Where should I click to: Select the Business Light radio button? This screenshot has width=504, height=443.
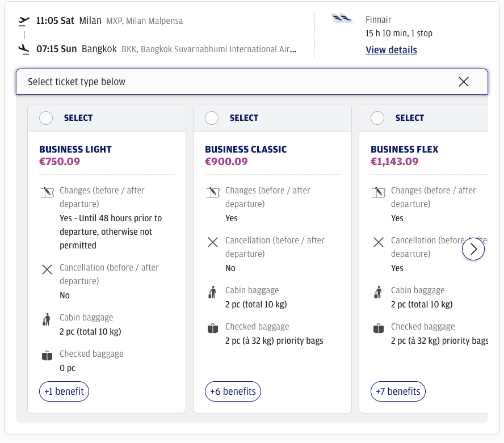[x=46, y=118]
